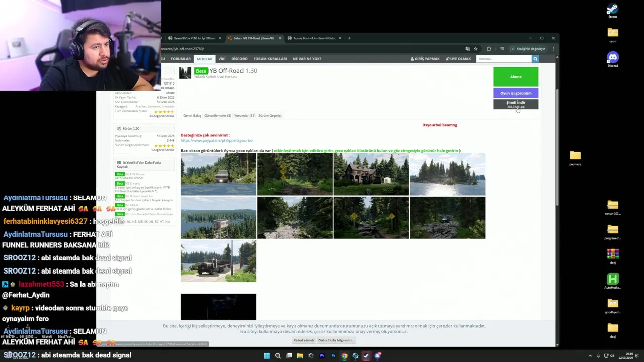Click the Daha fazla bilgi edin button

pos(336,340)
